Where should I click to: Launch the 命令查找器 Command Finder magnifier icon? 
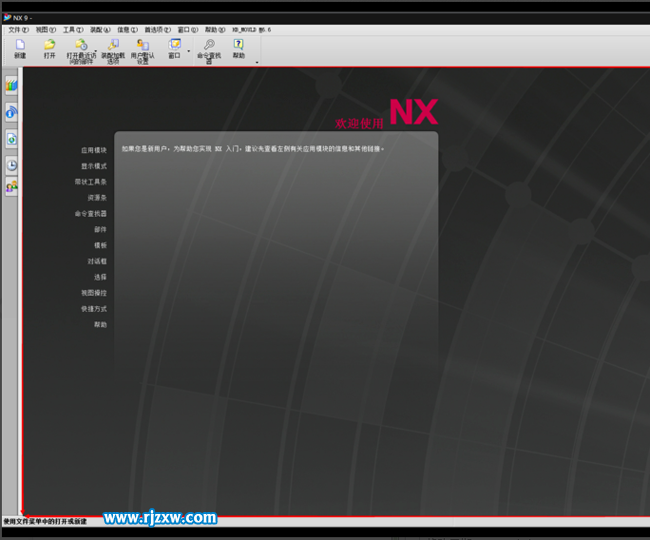tap(209, 44)
